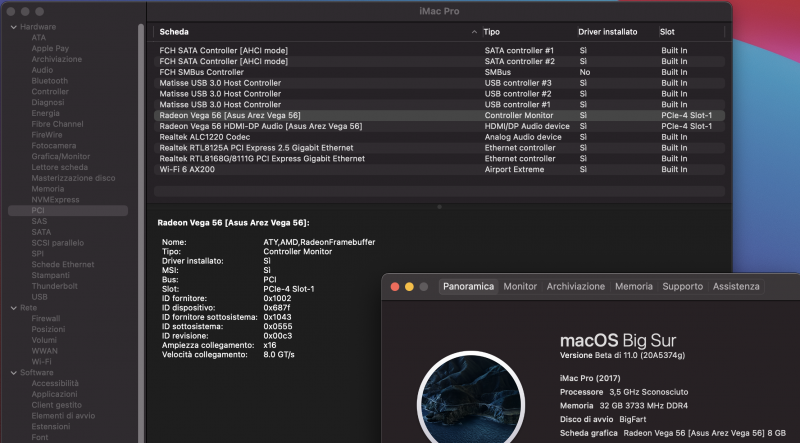Image resolution: width=800 pixels, height=443 pixels.
Task: Click the Tipo column header
Action: (492, 32)
